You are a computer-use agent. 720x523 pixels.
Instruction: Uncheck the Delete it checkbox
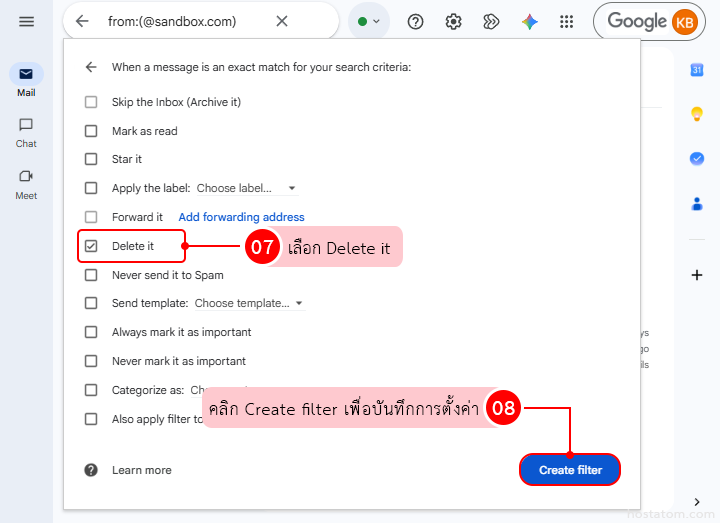coord(91,246)
